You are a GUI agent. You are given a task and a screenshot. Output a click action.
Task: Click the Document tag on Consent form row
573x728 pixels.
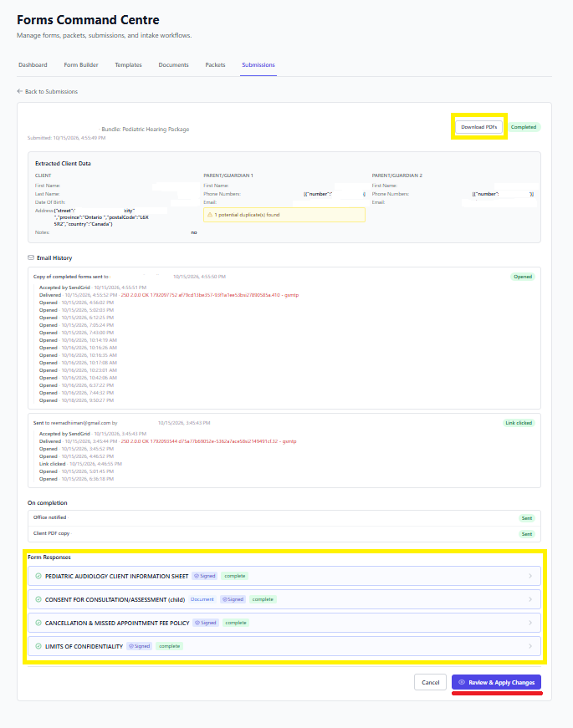[x=202, y=599]
